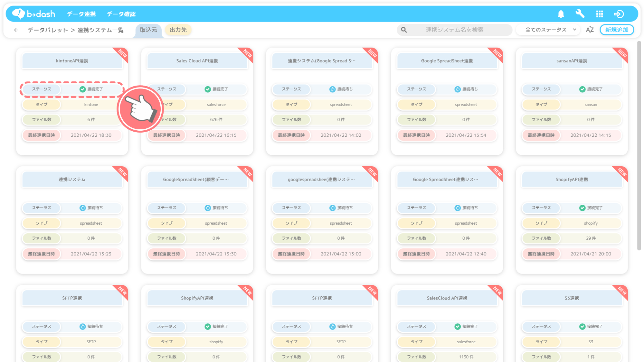This screenshot has height=362, width=644.
Task: Click waiting icon on Google SpreadSheet連携 card
Action: tap(458, 89)
